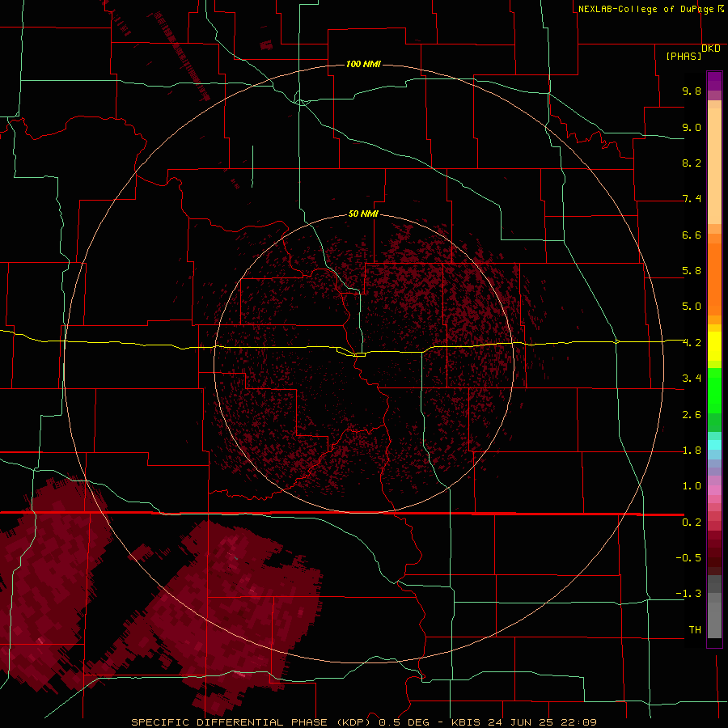Click the KBIS 24 JUN 25 22:09 timestamp
Image resolution: width=728 pixels, height=728 pixels.
coord(523,722)
